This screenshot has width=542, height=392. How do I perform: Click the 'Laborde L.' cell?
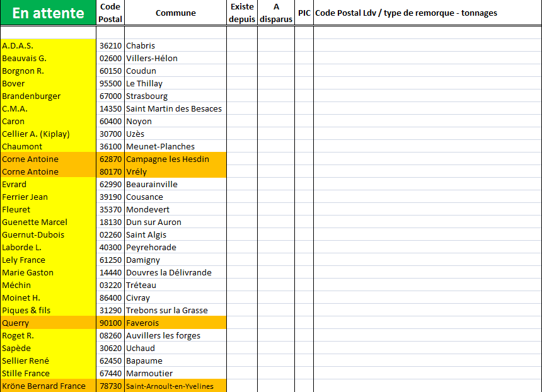pos(48,248)
